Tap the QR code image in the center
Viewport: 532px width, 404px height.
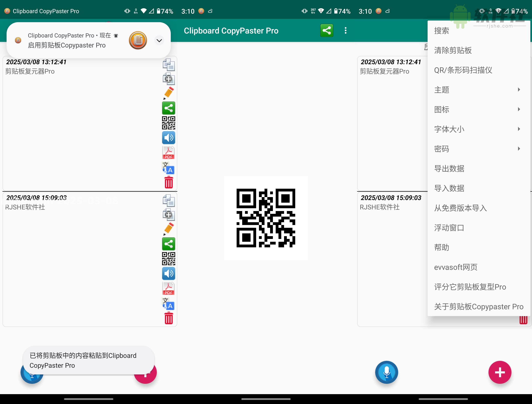point(266,218)
